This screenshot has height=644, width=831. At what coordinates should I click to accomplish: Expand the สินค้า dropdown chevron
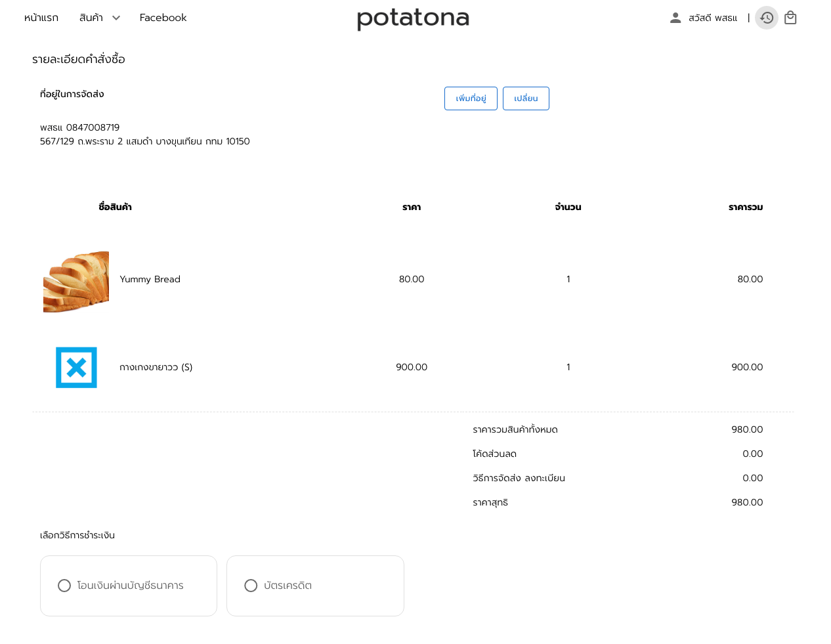[x=116, y=18]
